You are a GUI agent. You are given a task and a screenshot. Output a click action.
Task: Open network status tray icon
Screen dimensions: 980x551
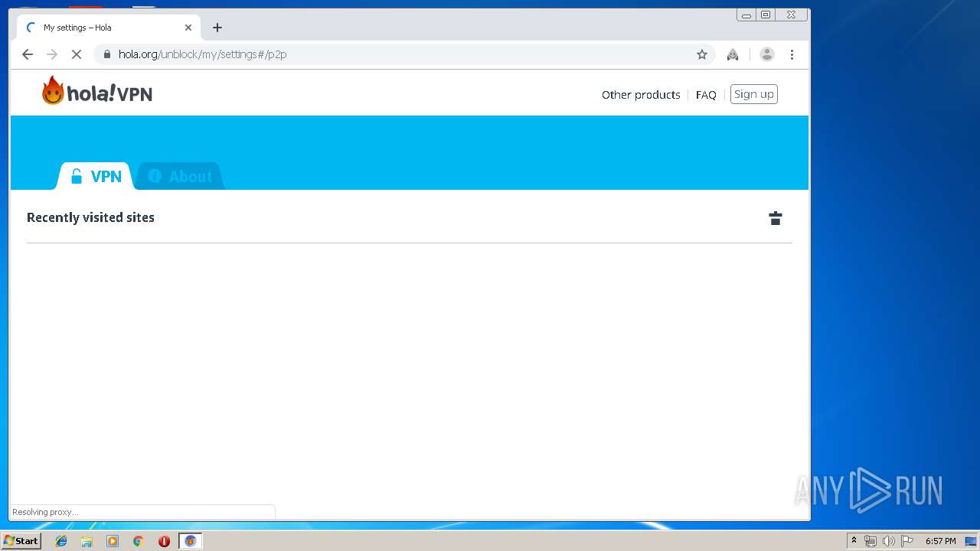point(871,541)
